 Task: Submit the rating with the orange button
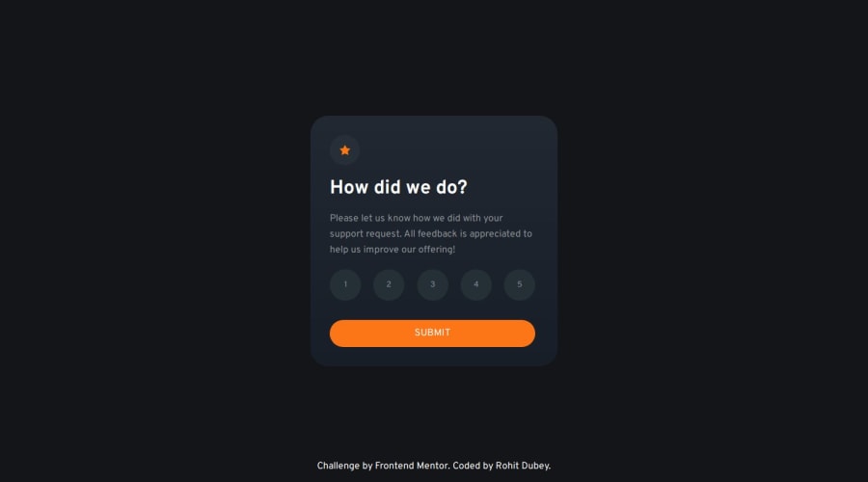432,334
